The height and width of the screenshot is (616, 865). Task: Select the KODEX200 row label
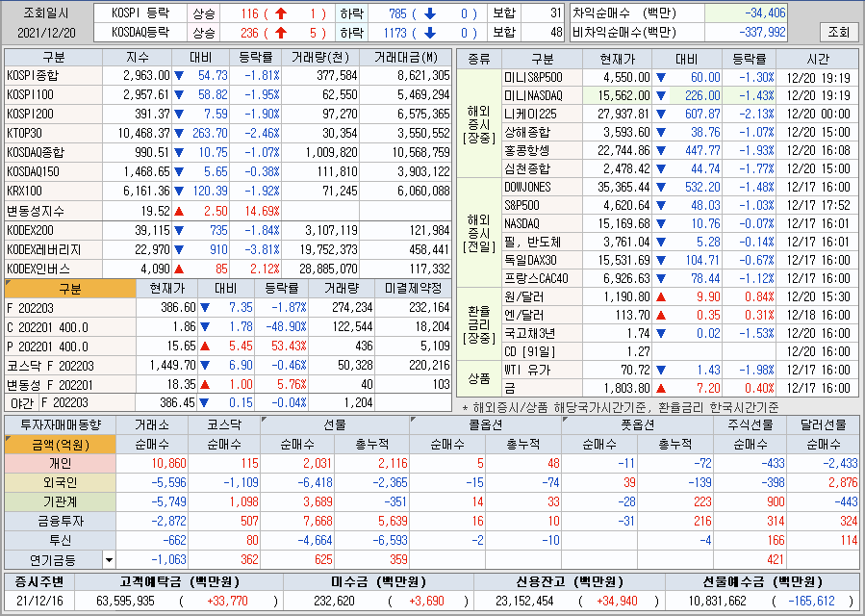click(x=53, y=230)
